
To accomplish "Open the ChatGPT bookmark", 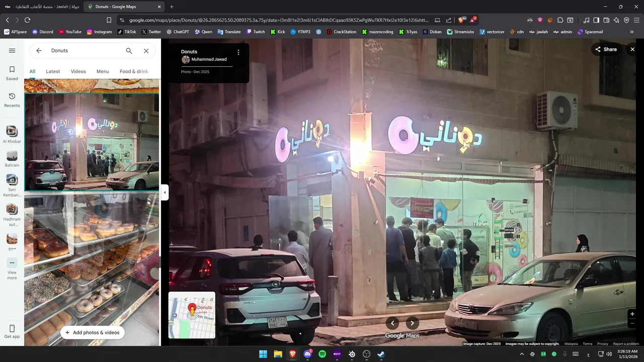I will pyautogui.click(x=178, y=32).
